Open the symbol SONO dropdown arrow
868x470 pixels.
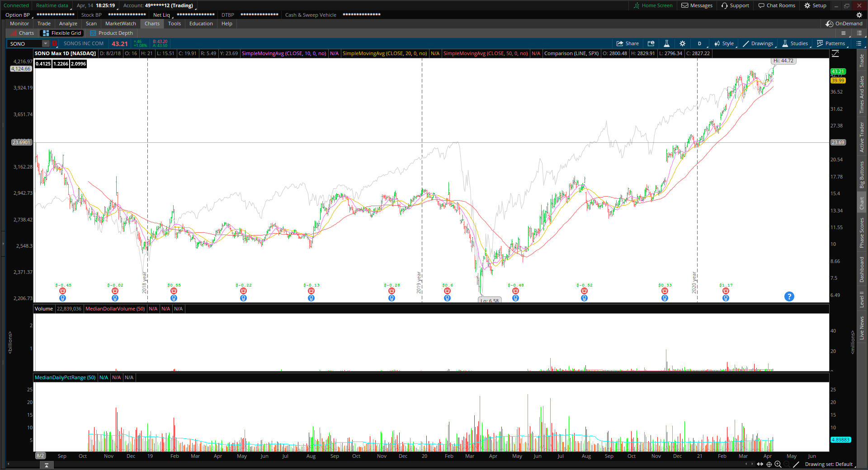pyautogui.click(x=45, y=43)
